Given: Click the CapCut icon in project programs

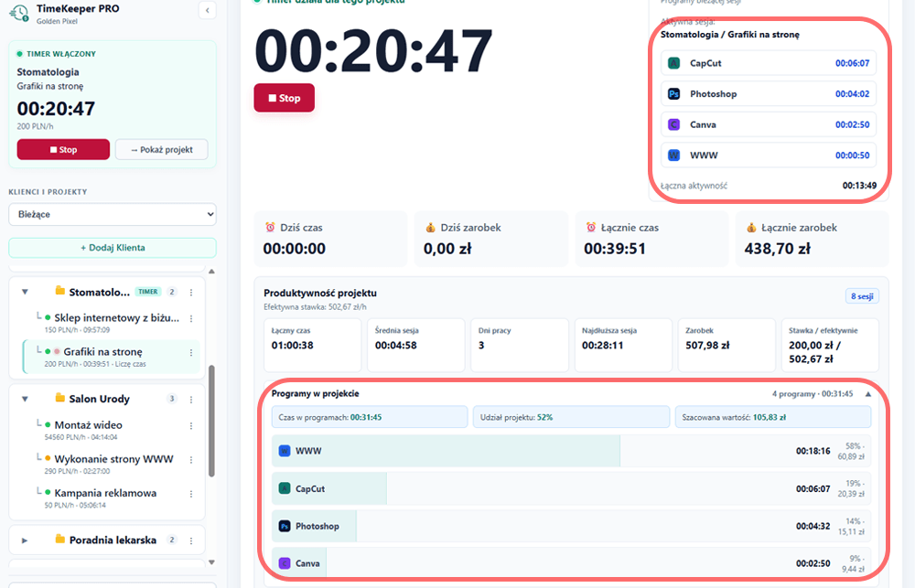Looking at the screenshot, I should (x=285, y=489).
